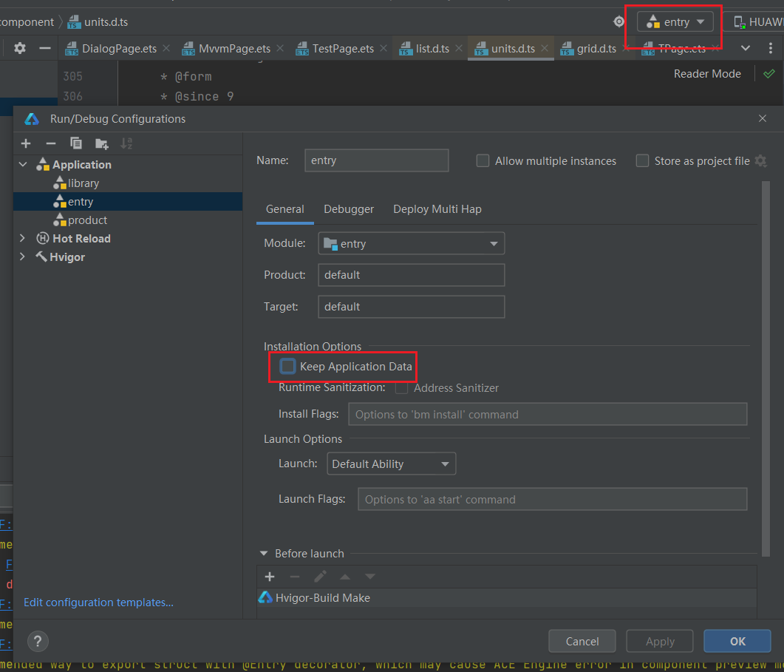The width and height of the screenshot is (784, 672).
Task: Focus the Launch Flags input field
Action: click(553, 499)
